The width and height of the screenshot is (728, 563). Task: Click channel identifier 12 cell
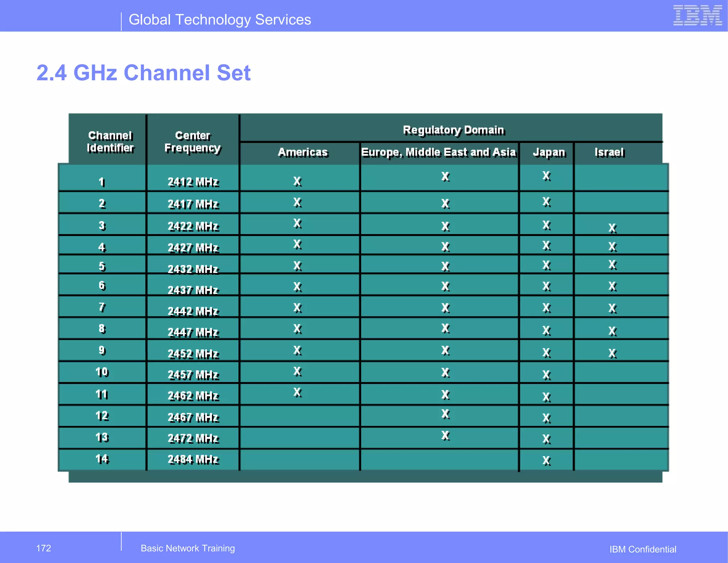tap(102, 415)
